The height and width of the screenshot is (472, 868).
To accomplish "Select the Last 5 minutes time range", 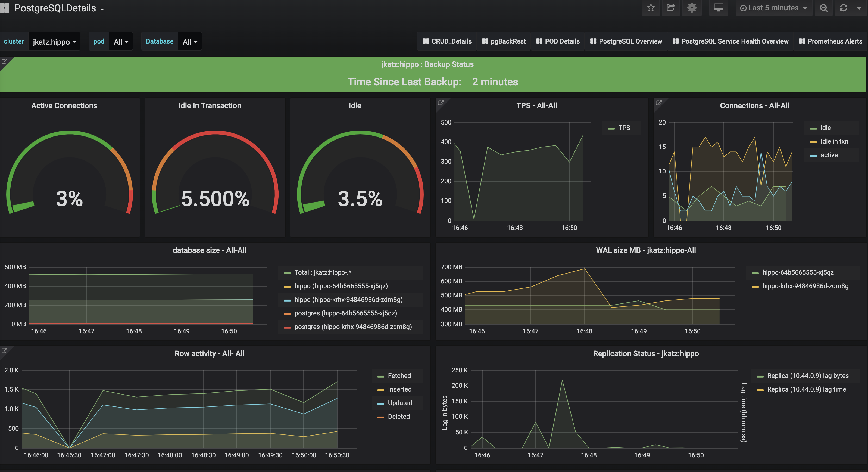I will pos(773,8).
